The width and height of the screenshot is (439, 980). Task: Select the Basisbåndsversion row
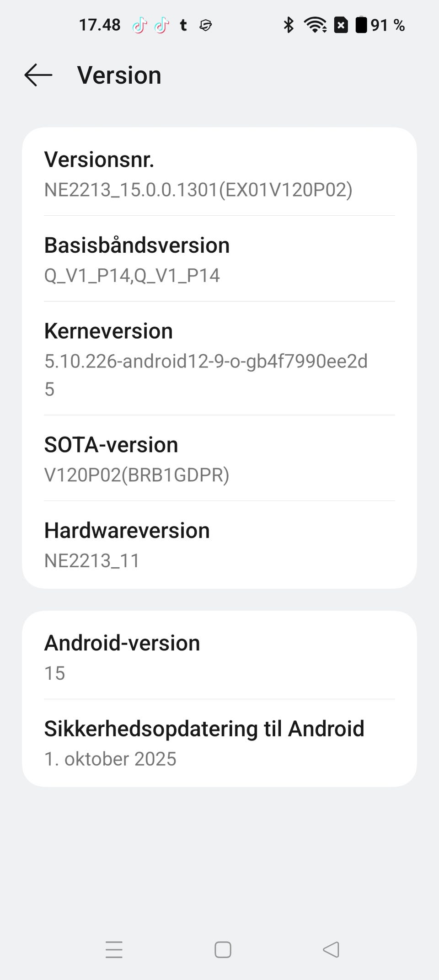tap(219, 259)
